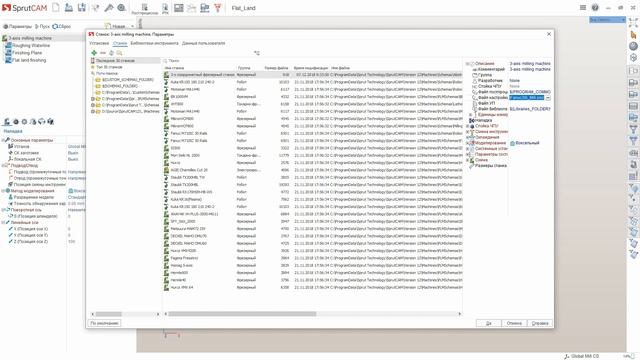Open the Новая dropdown in left panel
The width and height of the screenshot is (640, 360).
[132, 27]
